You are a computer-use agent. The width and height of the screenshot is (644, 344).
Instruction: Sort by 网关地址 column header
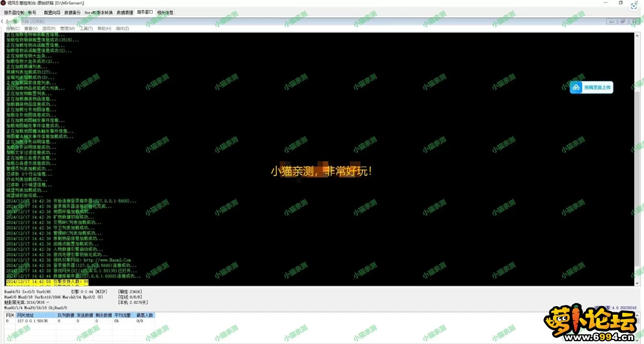click(x=36, y=315)
